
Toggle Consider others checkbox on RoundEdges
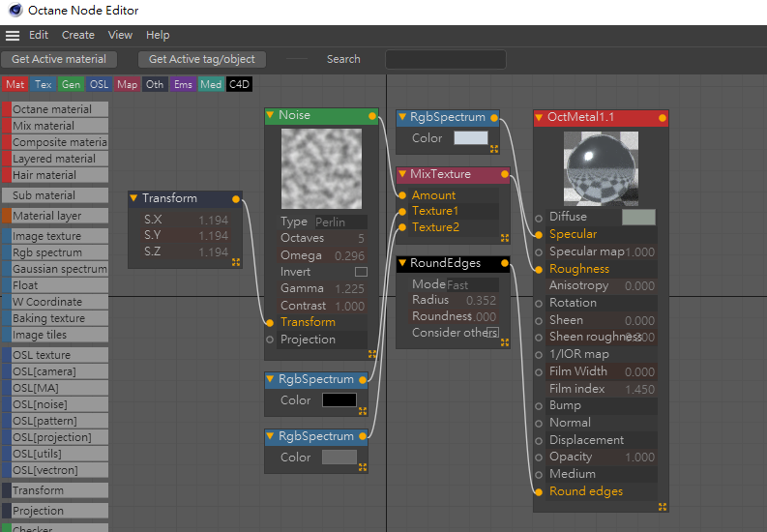click(x=492, y=333)
